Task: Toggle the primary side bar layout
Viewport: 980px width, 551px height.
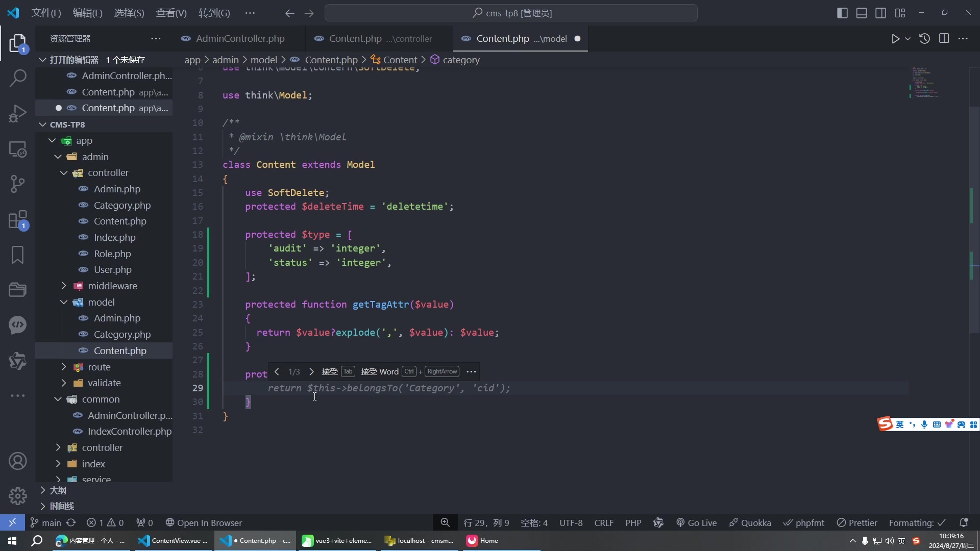Action: [x=843, y=13]
